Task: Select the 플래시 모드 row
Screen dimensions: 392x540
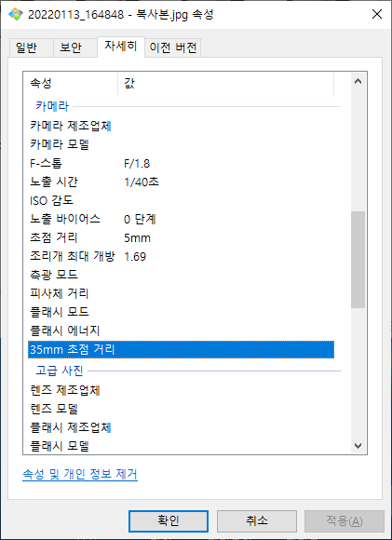Action: 181,312
